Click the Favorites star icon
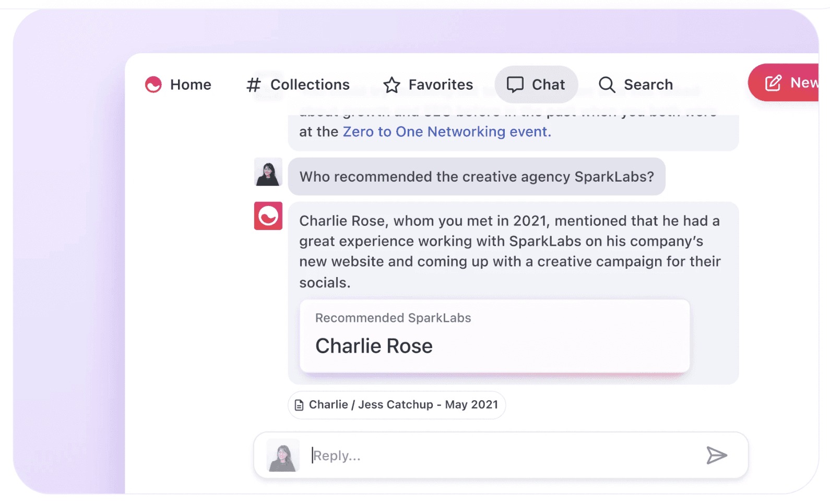830x504 pixels. pos(392,85)
